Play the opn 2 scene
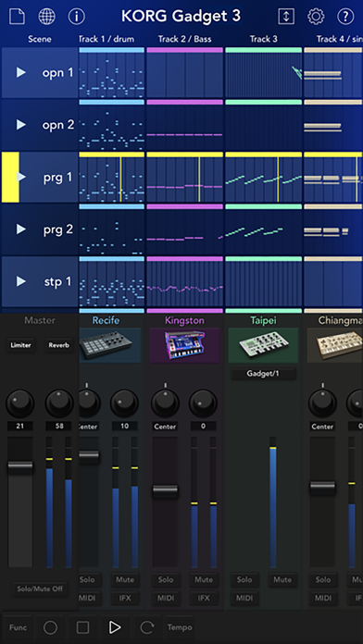363x644 pixels. click(21, 124)
